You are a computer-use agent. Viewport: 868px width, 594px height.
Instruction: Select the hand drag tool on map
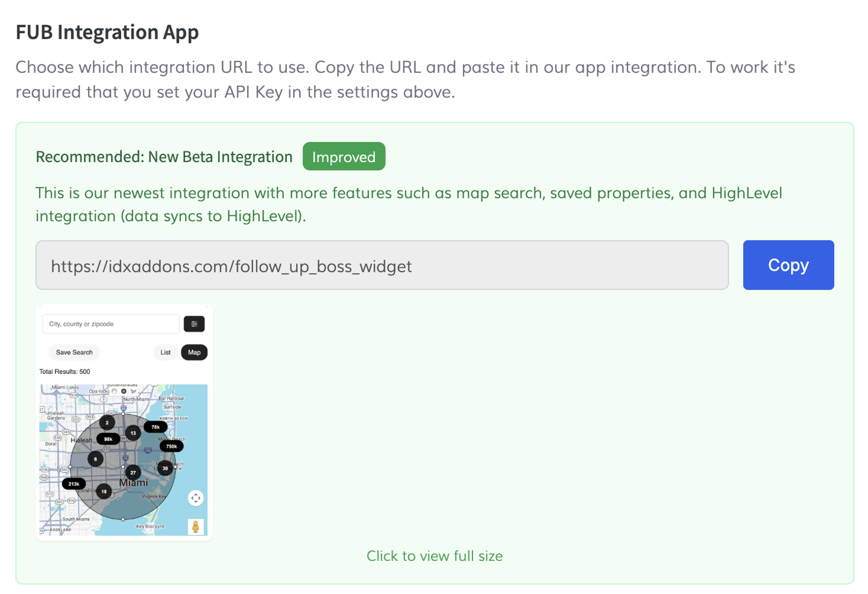click(x=115, y=391)
